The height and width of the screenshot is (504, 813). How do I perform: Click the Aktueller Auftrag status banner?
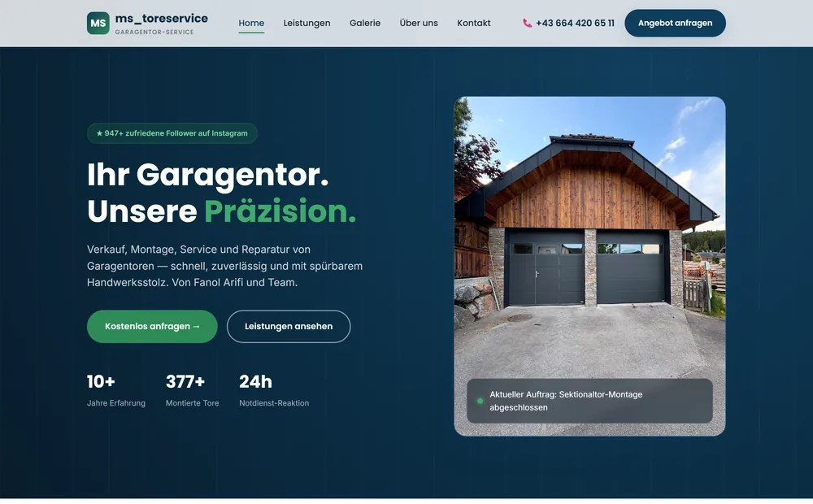(589, 401)
